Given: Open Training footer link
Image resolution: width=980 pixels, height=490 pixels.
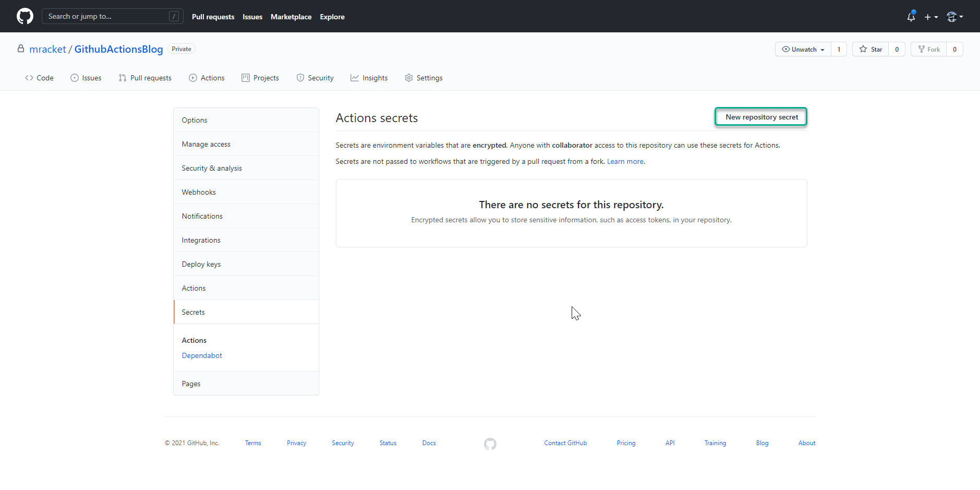Looking at the screenshot, I should (x=715, y=443).
